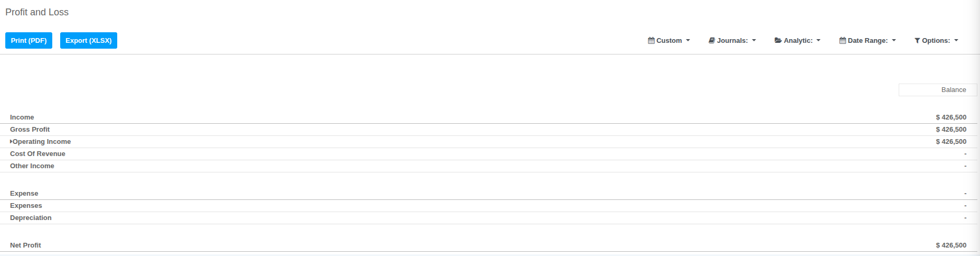The image size is (980, 256).
Task: Click the book icon beside Journals
Action: [x=712, y=41]
